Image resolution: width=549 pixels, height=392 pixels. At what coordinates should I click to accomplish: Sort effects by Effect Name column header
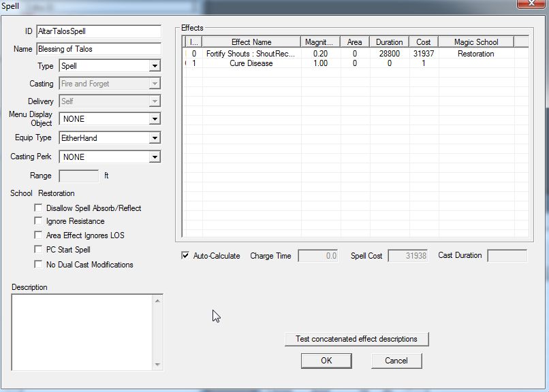(251, 42)
